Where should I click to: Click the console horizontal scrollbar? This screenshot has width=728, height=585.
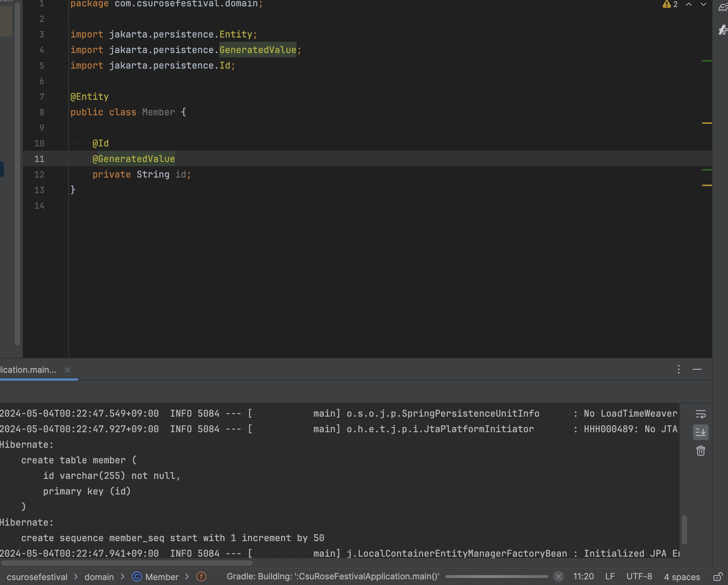click(x=127, y=563)
